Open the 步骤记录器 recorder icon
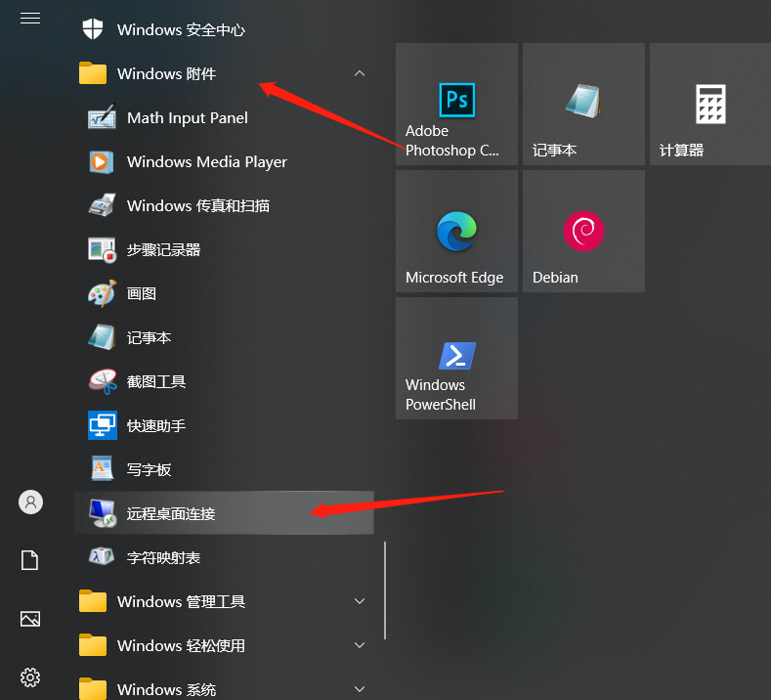The width and height of the screenshot is (771, 700). [x=102, y=249]
